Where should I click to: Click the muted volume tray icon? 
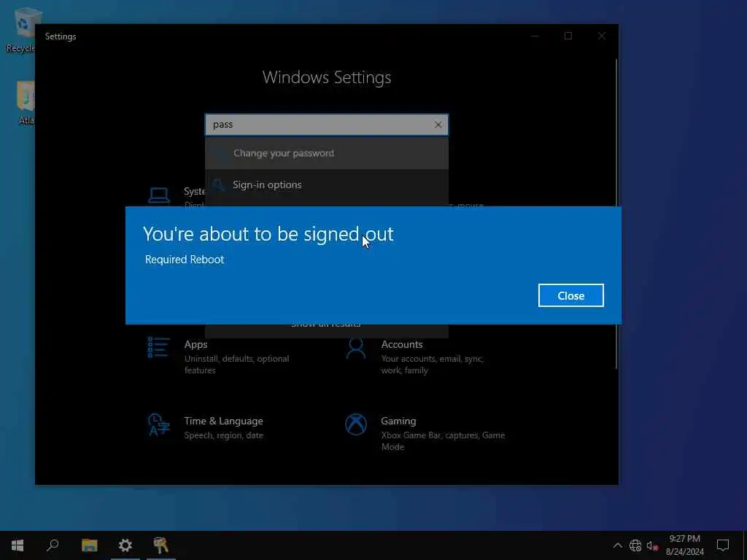652,545
